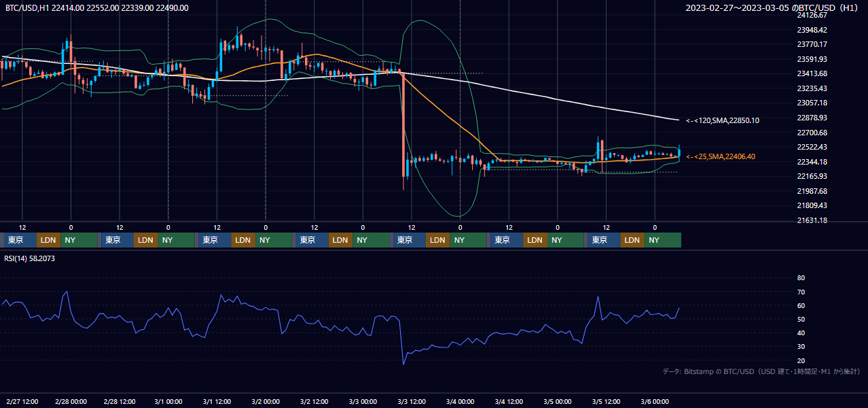Viewport: 868px width, 408px height.
Task: Select RSI level 60 label
Action: (x=801, y=305)
